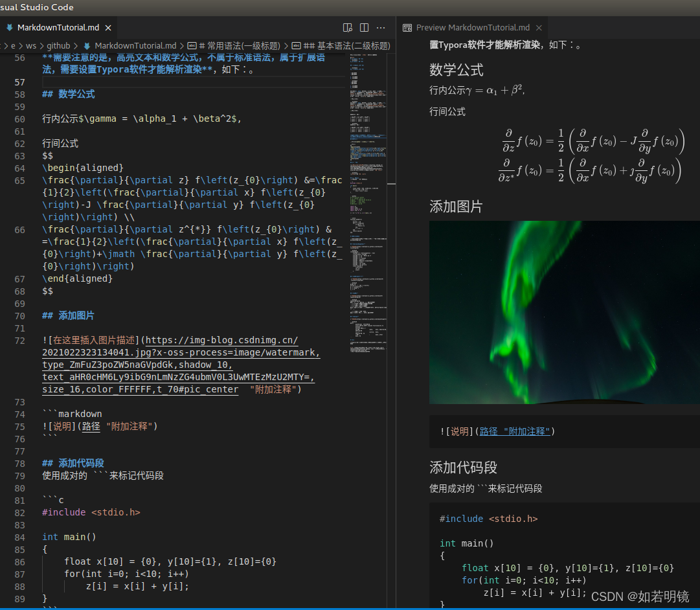This screenshot has height=610, width=700.
Task: Open MarkdownTutorial.md breadcrumb item
Action: pyautogui.click(x=135, y=45)
